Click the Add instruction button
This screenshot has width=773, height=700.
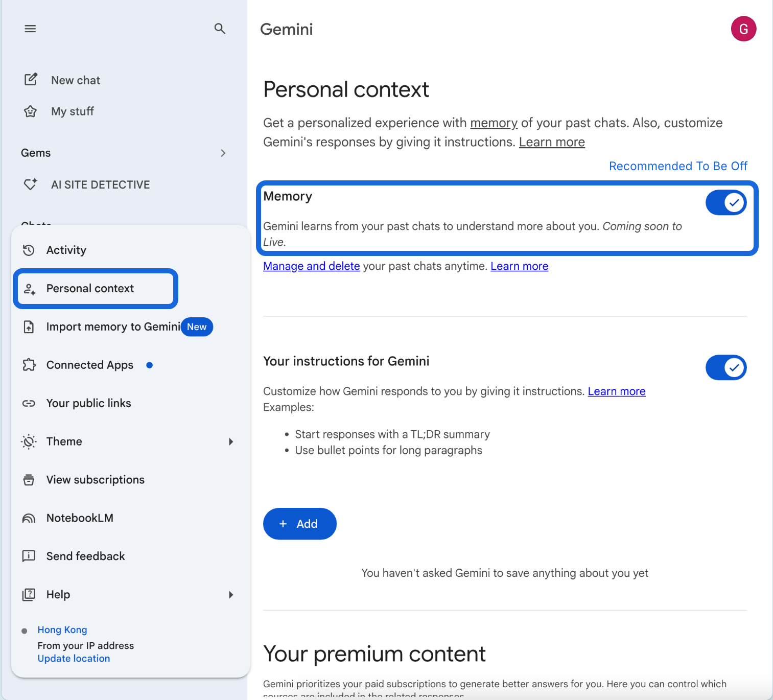pos(299,523)
